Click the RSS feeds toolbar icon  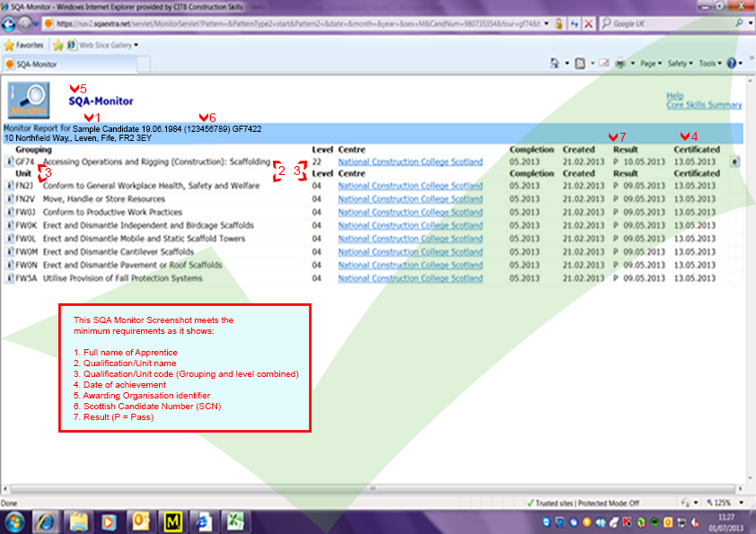(580, 63)
